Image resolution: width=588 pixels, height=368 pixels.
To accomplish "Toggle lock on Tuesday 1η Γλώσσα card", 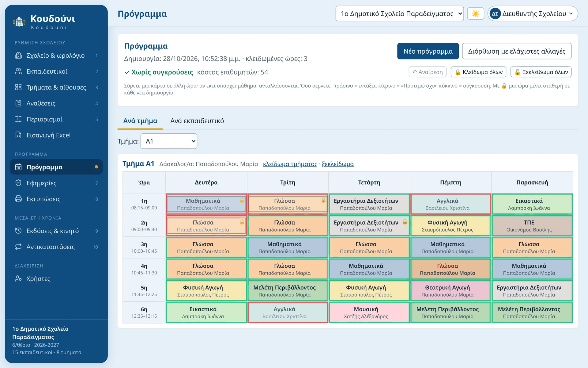I will point(323,200).
